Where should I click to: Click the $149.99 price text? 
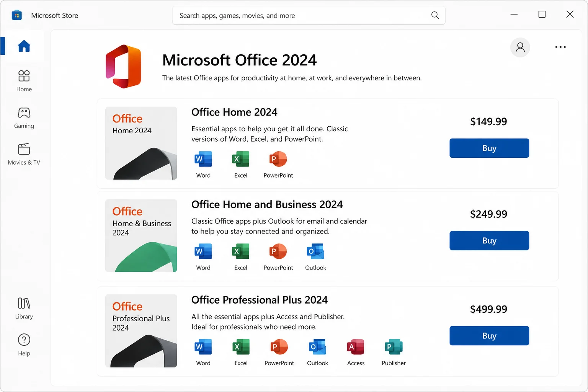pos(488,122)
